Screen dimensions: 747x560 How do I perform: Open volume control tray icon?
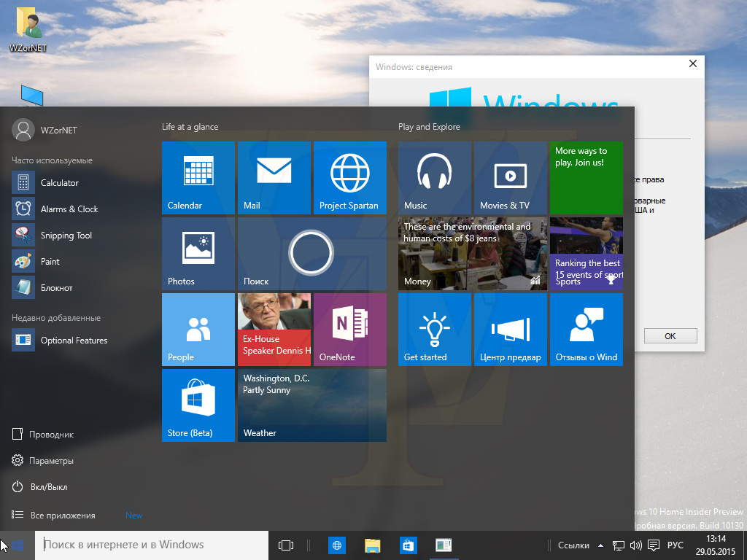click(635, 545)
